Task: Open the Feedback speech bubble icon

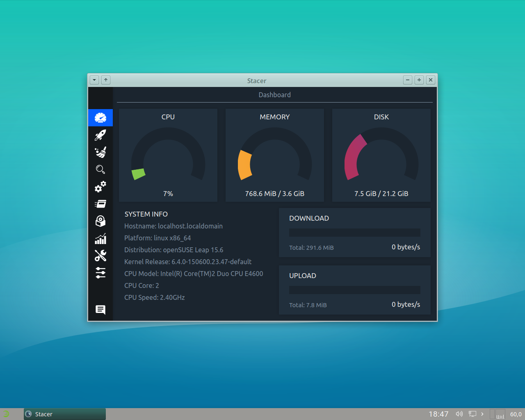Action: (100, 310)
